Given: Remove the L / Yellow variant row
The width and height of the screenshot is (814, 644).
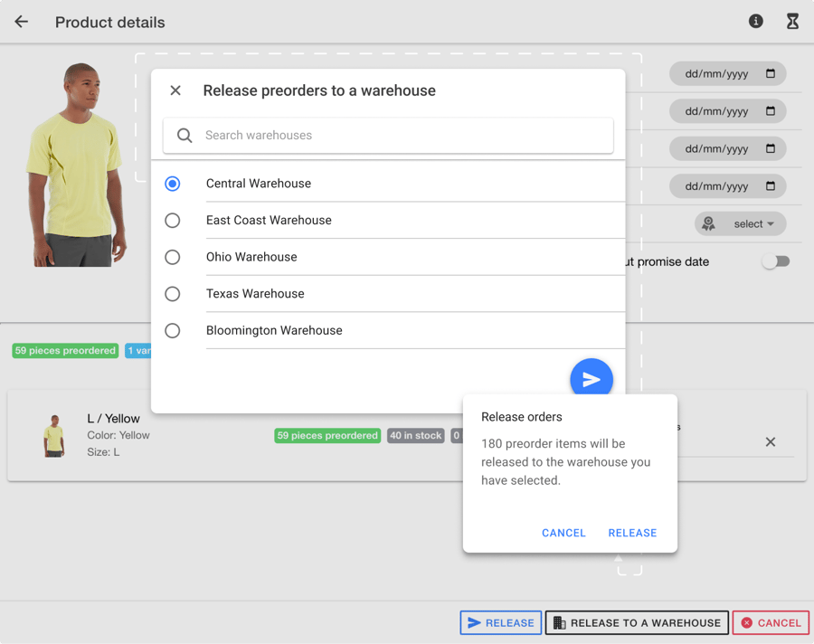Looking at the screenshot, I should coord(771,442).
